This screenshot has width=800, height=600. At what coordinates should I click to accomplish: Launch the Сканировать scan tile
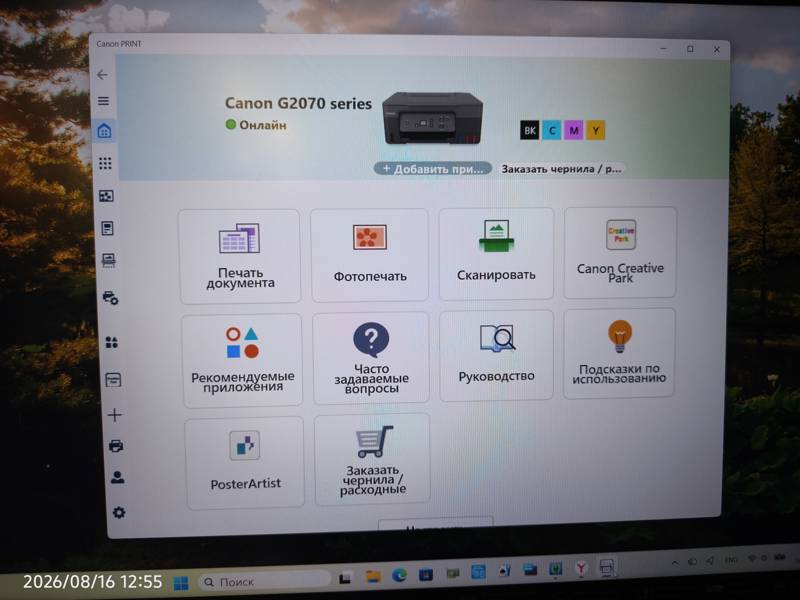coord(496,254)
